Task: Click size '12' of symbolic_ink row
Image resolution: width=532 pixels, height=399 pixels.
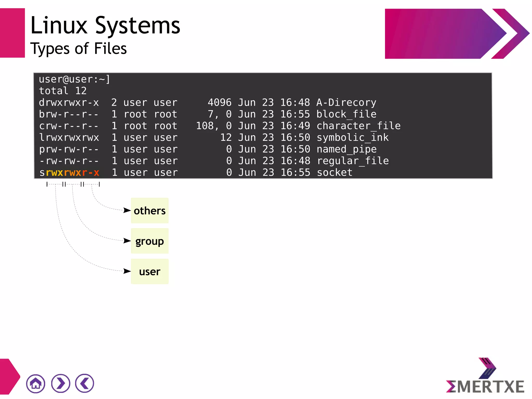Action: coord(226,137)
